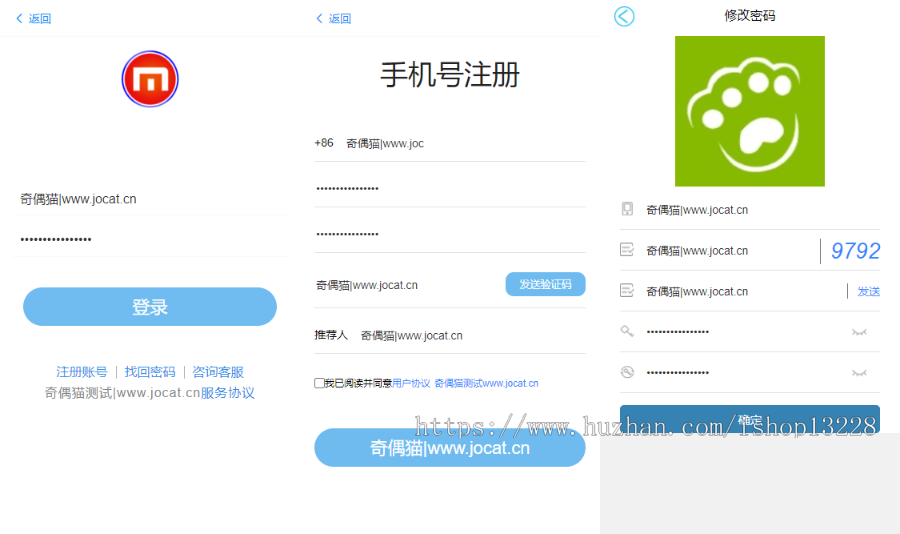The height and width of the screenshot is (534, 900).
Task: Click the key icon in the password row
Action: (x=627, y=331)
